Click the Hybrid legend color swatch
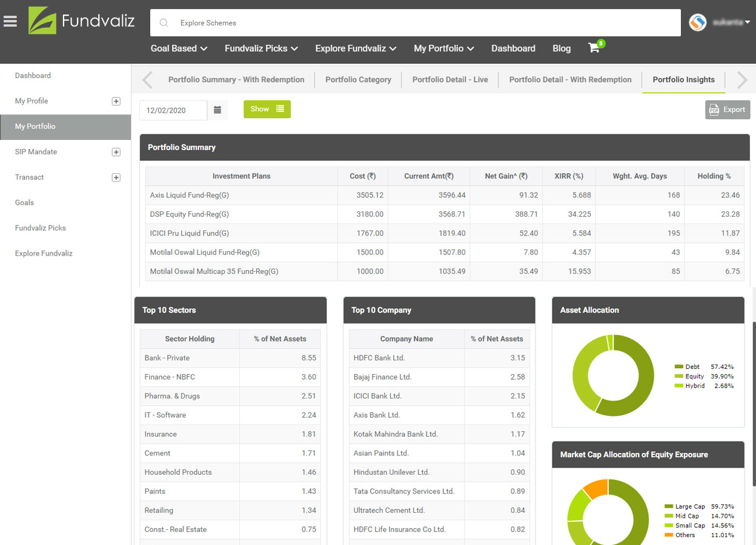Viewport: 756px width, 545px height. 678,386
